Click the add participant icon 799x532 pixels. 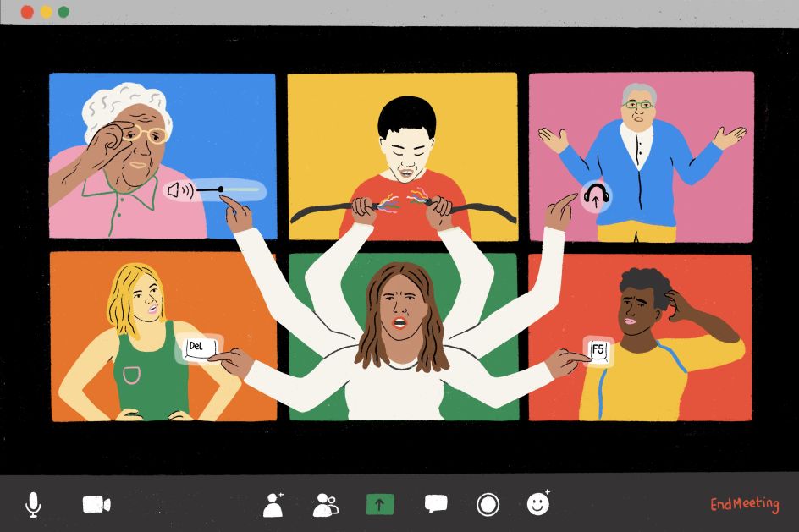273,505
